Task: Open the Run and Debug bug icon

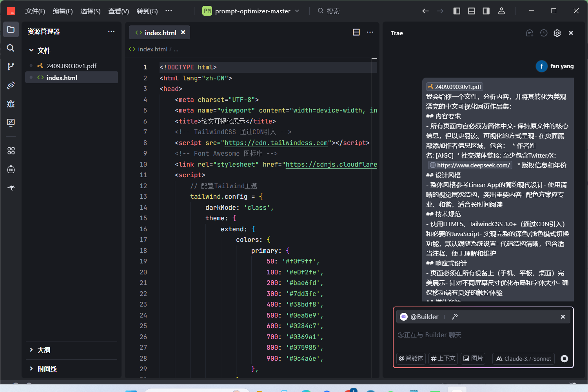Action: (11, 104)
